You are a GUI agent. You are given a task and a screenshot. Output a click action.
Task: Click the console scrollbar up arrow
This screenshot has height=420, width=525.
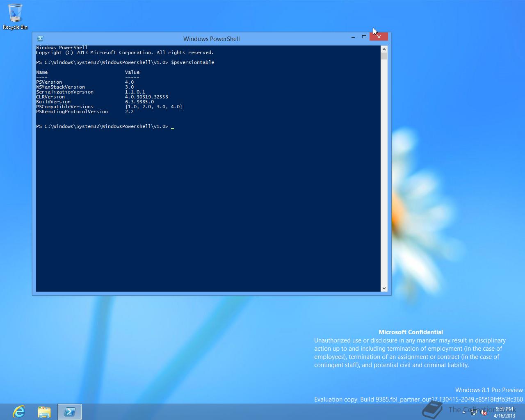384,49
